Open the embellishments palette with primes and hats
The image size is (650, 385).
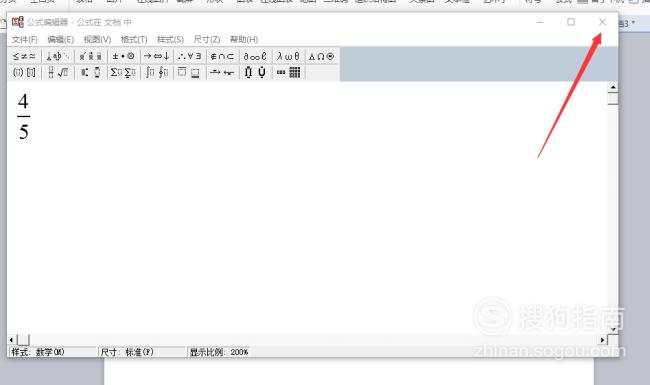[91, 56]
